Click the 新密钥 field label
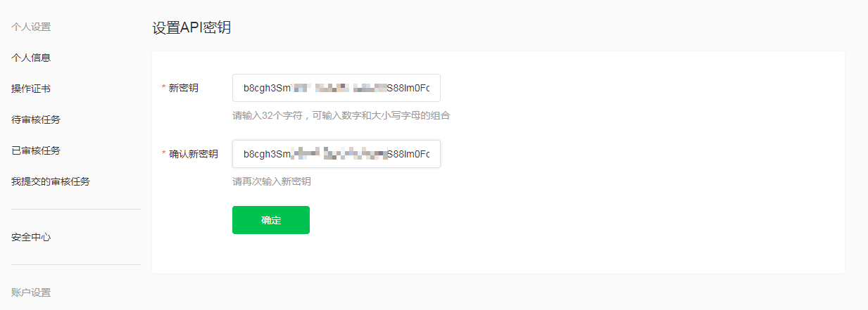 click(x=184, y=88)
